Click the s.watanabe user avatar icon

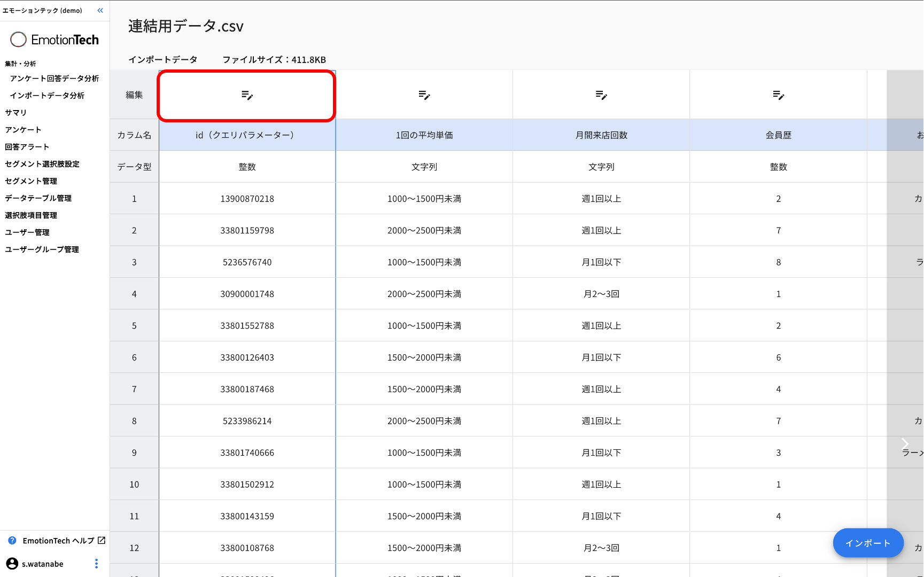click(12, 564)
